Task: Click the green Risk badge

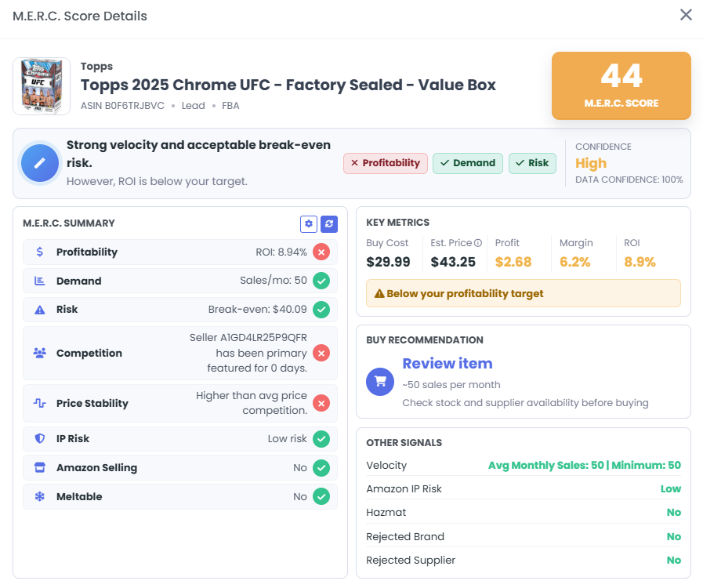Action: (x=532, y=163)
